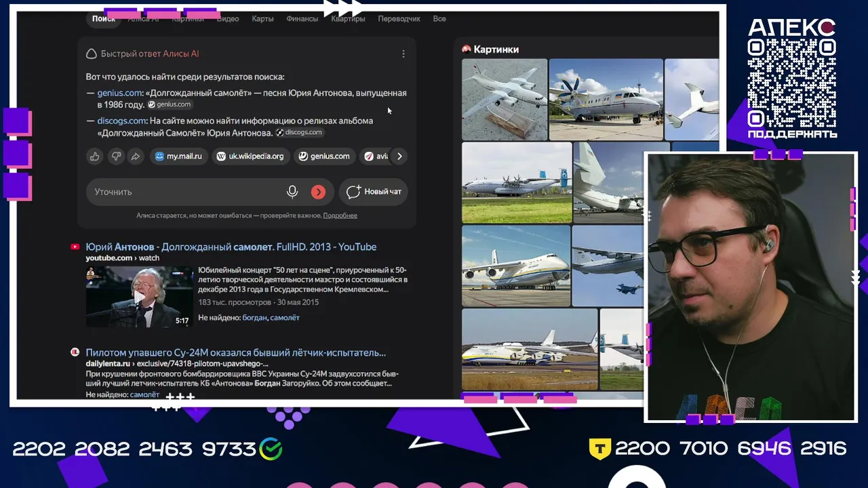
Task: Open the small discogs.com badge after 'Юрия Антонова'
Action: pyautogui.click(x=299, y=133)
